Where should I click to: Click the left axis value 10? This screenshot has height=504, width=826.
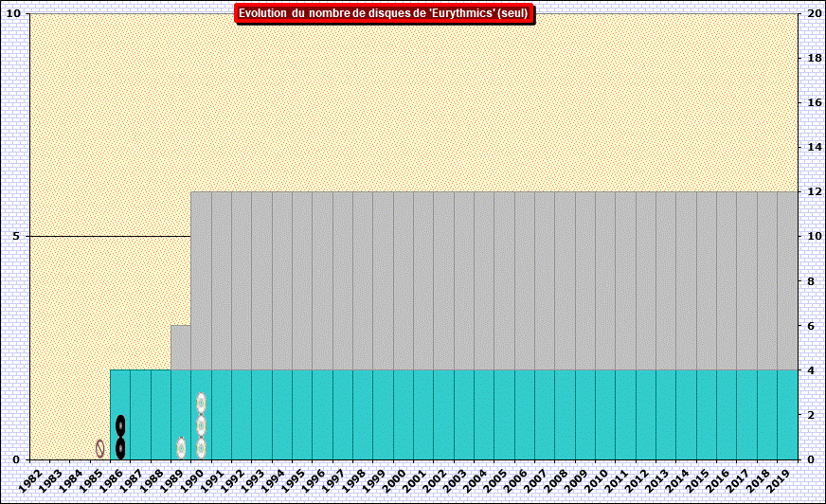[13, 13]
